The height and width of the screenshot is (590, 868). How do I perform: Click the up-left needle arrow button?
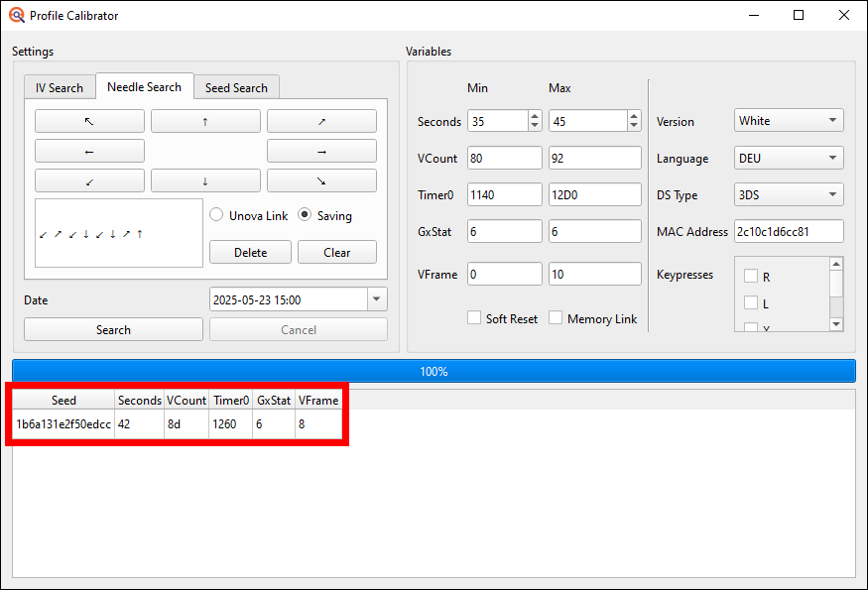click(x=89, y=121)
